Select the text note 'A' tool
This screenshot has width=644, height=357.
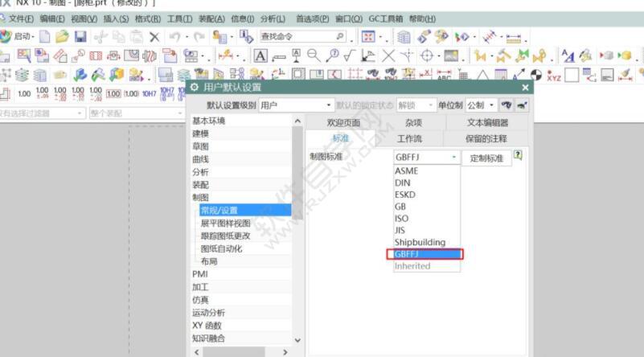(x=260, y=55)
